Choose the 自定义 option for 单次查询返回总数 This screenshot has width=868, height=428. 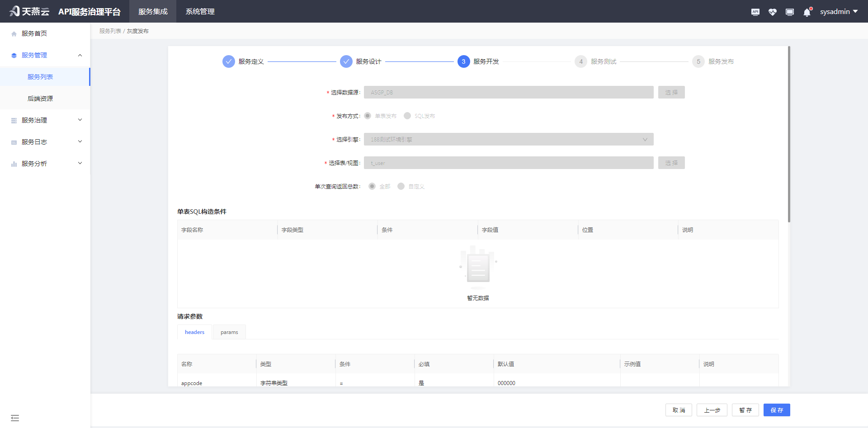tap(401, 186)
